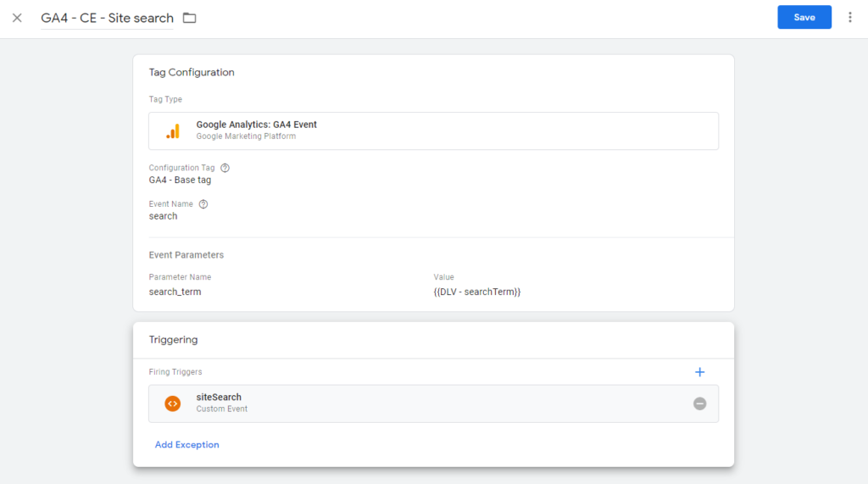The width and height of the screenshot is (868, 484).
Task: Click the GA4 - Base tag configuration value
Action: [x=180, y=180]
